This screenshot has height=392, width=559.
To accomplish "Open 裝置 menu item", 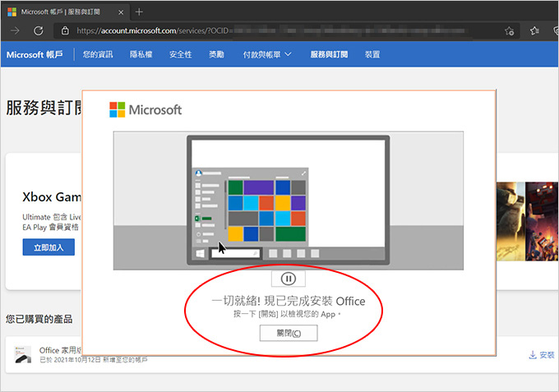I will [372, 54].
